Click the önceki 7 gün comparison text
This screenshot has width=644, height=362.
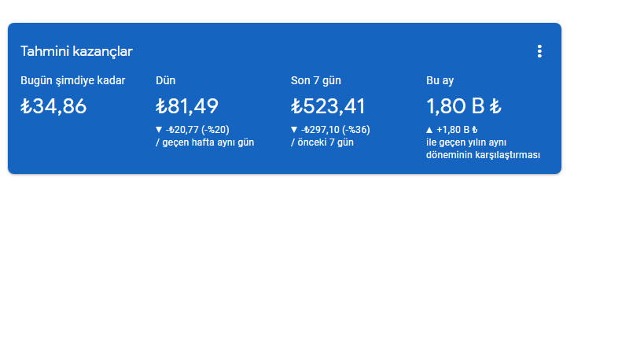[x=326, y=142]
